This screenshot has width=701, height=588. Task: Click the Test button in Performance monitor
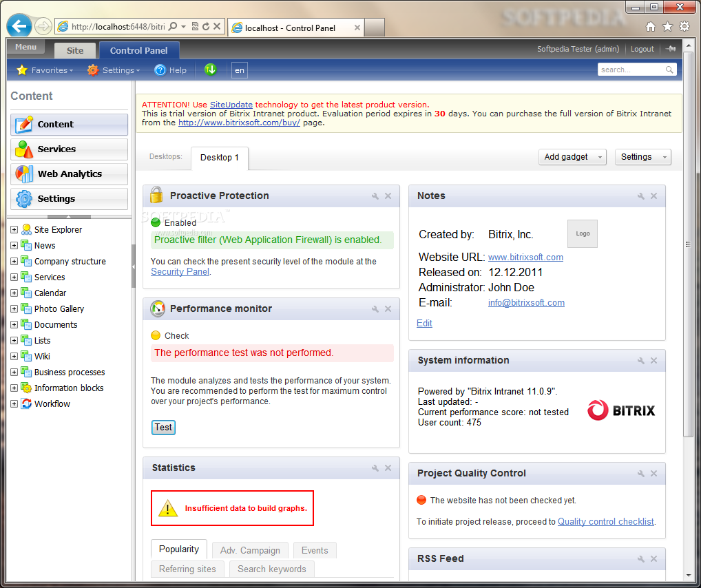163,428
